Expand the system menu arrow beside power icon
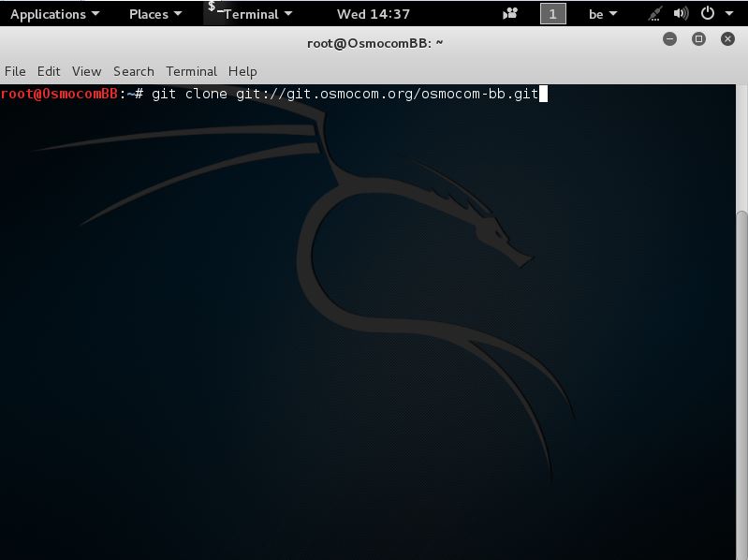748x560 pixels. (x=729, y=13)
